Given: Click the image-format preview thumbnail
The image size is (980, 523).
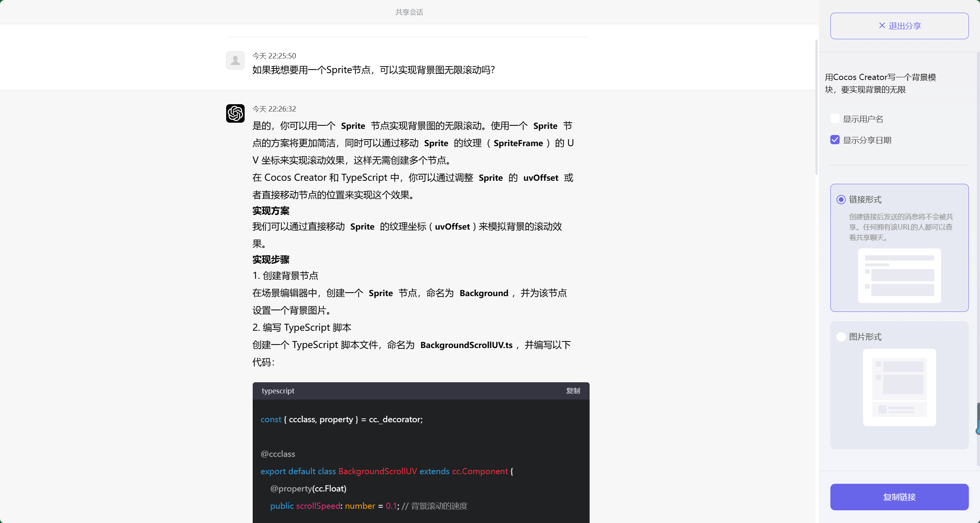Looking at the screenshot, I should 899,387.
